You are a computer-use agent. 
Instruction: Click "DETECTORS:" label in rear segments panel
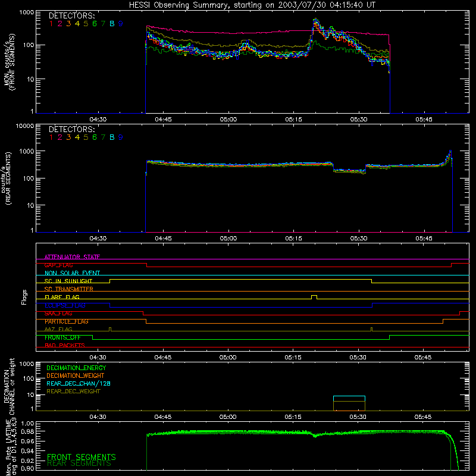tap(71, 130)
